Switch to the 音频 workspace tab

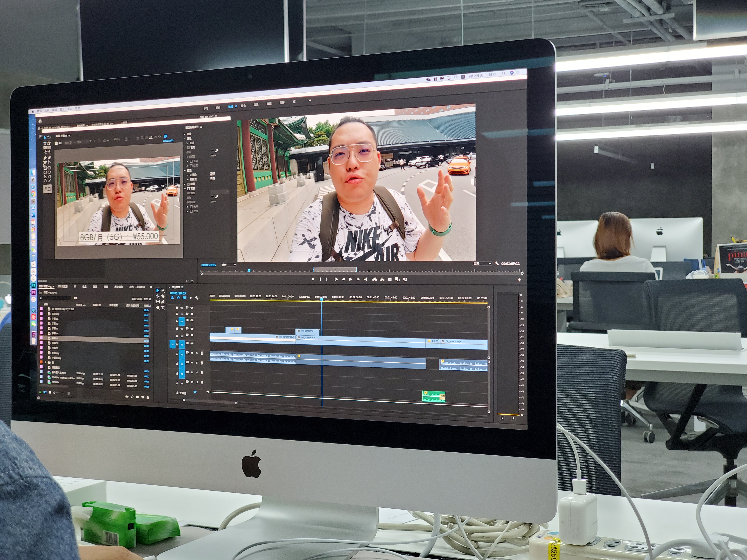click(x=269, y=104)
